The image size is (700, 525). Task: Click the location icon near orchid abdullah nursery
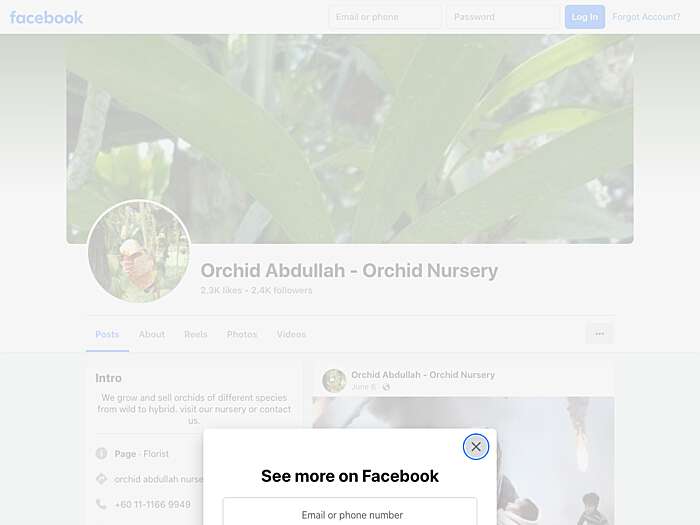pos(101,479)
